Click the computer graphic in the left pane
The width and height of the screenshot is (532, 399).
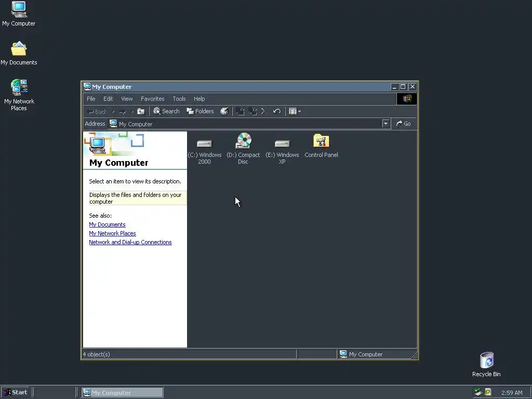point(98,145)
